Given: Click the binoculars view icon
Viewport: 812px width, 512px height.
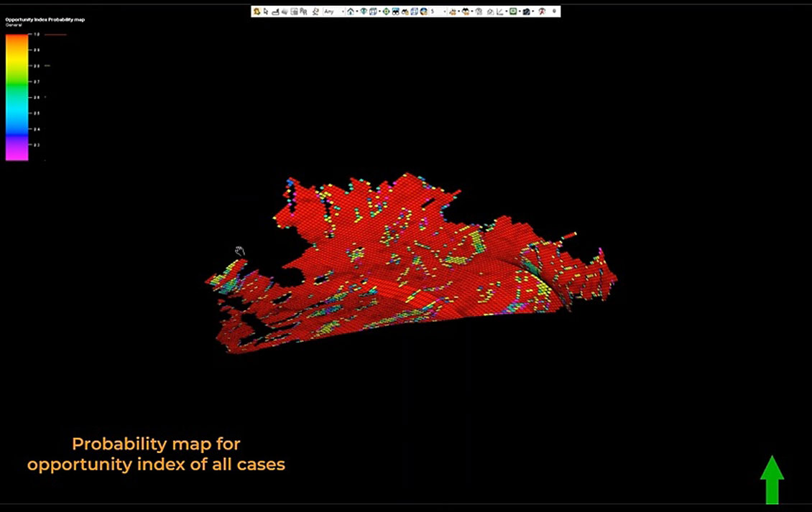Looking at the screenshot, I should point(396,11).
